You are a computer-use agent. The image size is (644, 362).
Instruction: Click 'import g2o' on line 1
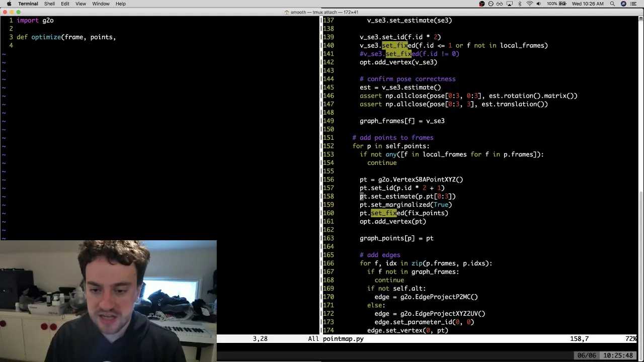(x=35, y=20)
